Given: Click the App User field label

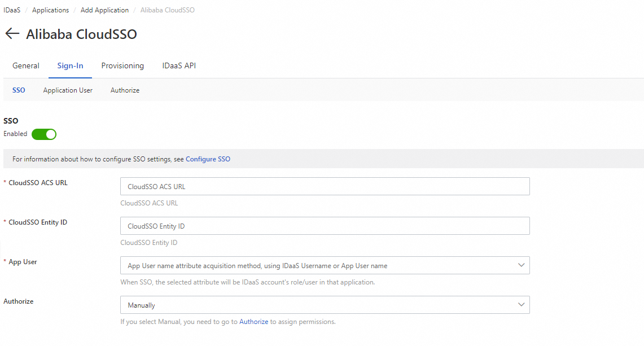Looking at the screenshot, I should click(x=23, y=262).
